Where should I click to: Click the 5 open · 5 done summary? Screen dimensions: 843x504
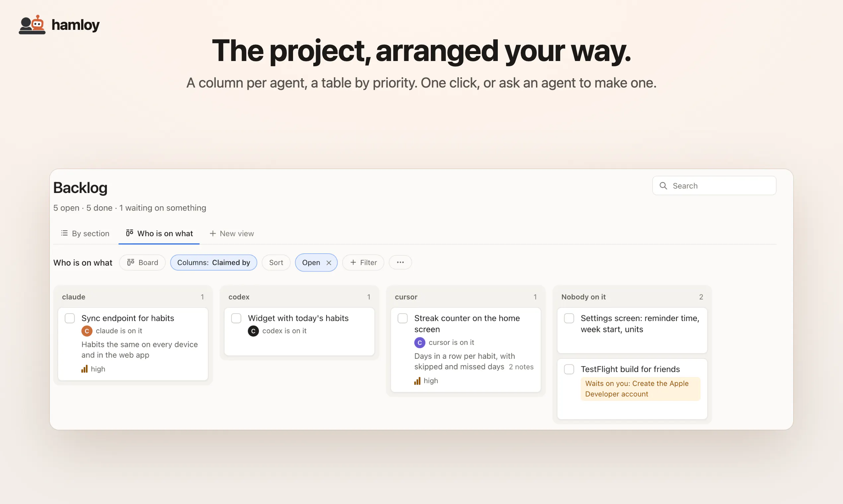[129, 208]
